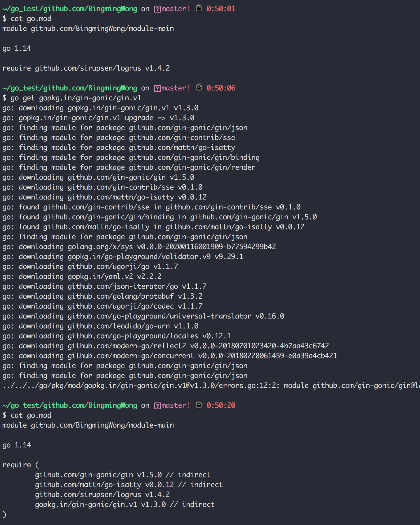420x525 pixels.
Task: Click the golang.org/x/sys download line
Action: (139, 247)
